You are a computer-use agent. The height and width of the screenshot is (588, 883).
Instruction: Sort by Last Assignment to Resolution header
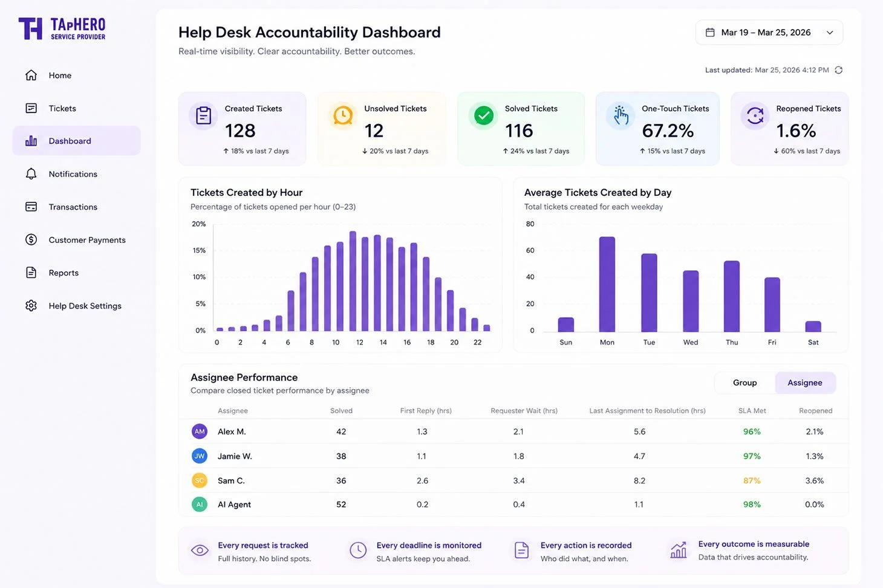pos(647,411)
